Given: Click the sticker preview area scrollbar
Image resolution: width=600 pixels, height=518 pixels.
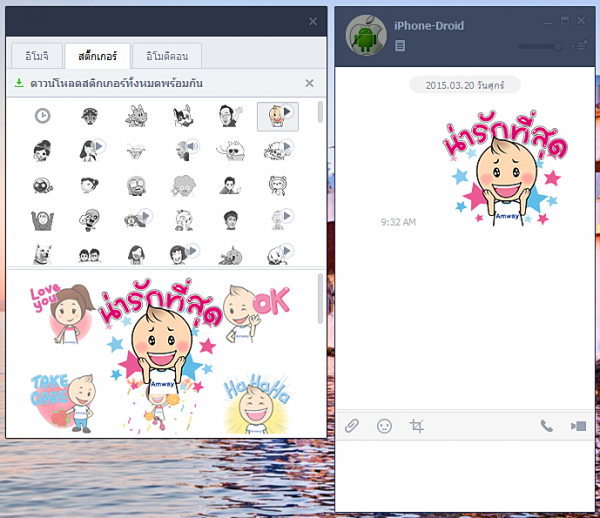Looking at the screenshot, I should 320,298.
